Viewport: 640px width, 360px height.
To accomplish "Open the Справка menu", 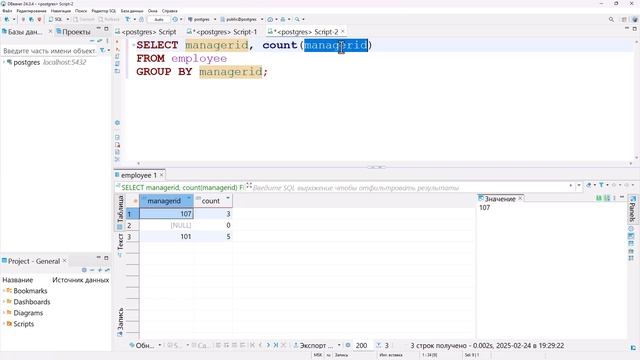I will (x=169, y=11).
